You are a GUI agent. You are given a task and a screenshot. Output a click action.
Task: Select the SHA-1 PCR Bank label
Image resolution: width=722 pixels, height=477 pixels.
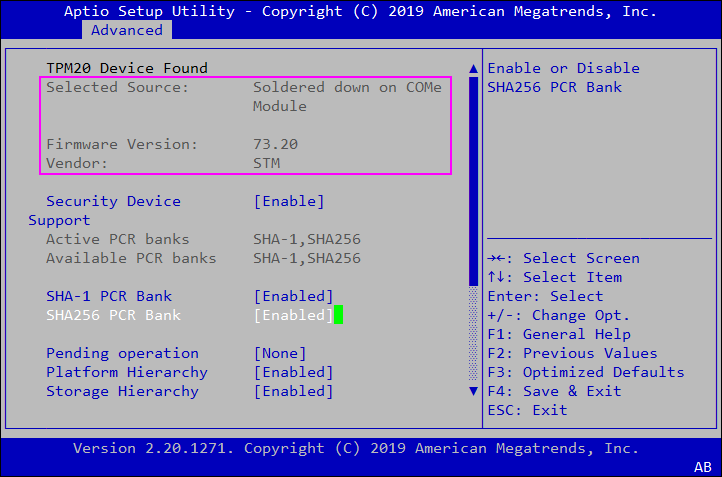(x=109, y=297)
